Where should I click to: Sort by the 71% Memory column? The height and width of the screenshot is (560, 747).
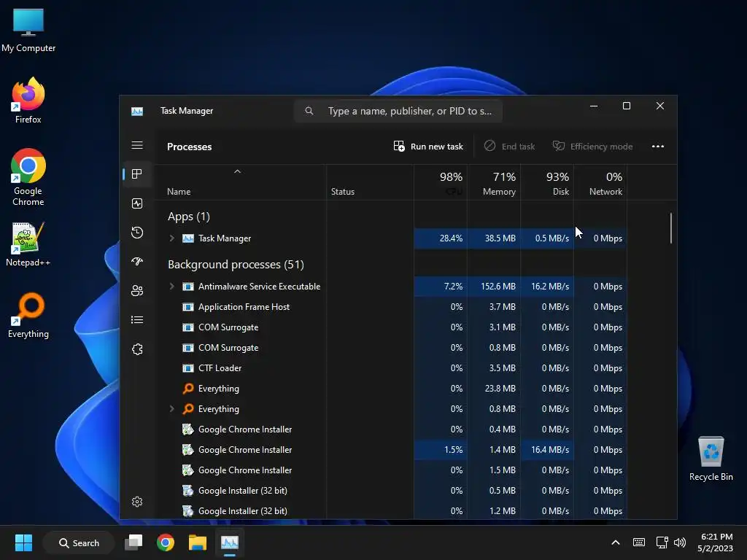(494, 183)
